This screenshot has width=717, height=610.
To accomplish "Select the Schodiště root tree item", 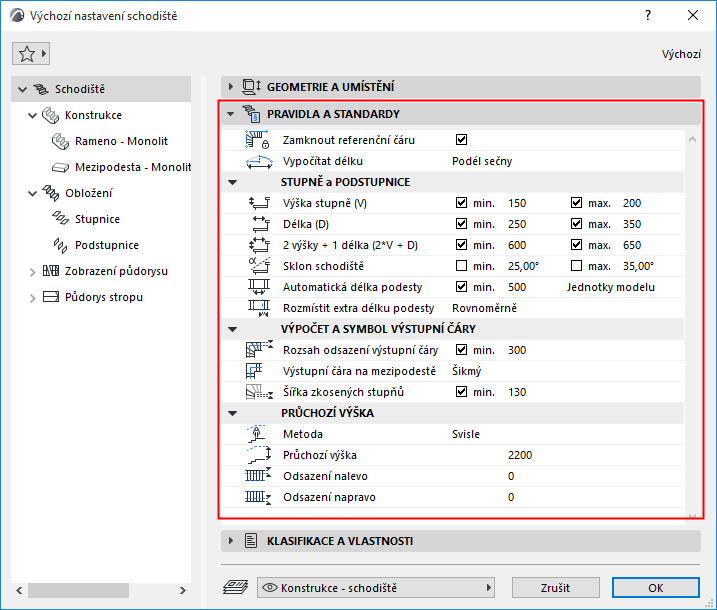I will (x=101, y=89).
